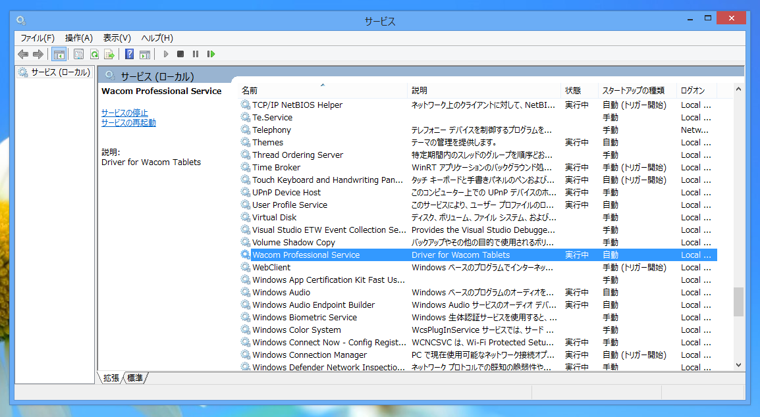
Task: Go forward with the toolbar forward arrow
Action: click(x=38, y=54)
